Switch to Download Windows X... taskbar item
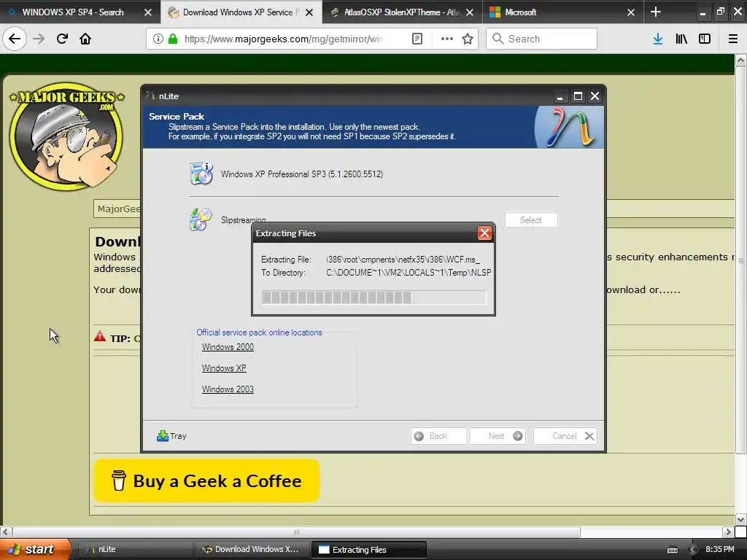Viewport: 747px width, 560px height. (x=251, y=549)
